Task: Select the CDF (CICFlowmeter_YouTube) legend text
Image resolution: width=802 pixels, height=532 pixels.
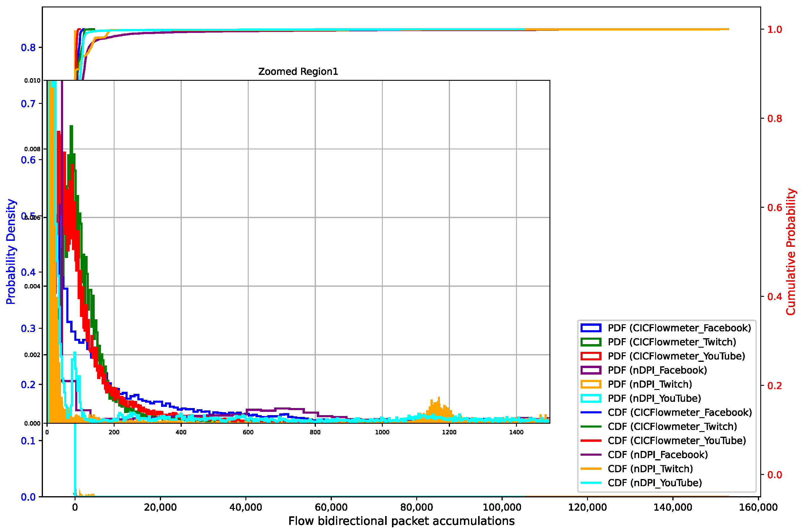Action: pos(677,441)
